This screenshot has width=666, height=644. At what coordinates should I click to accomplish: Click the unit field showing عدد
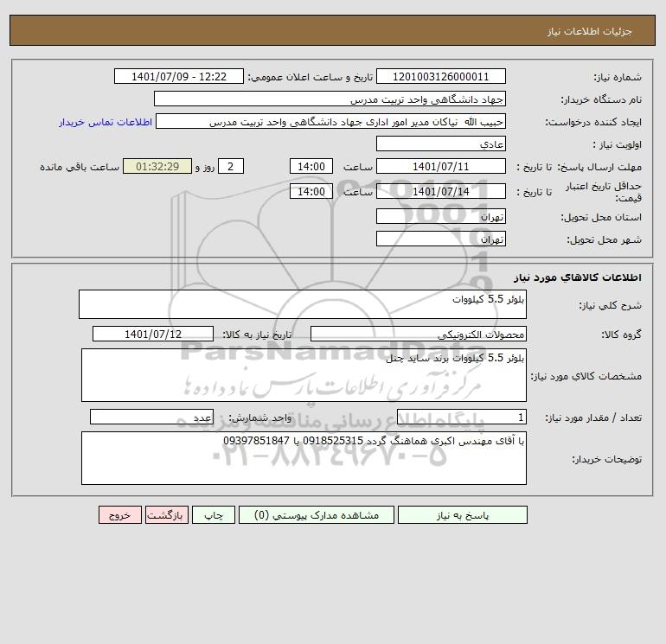pyautogui.click(x=151, y=417)
